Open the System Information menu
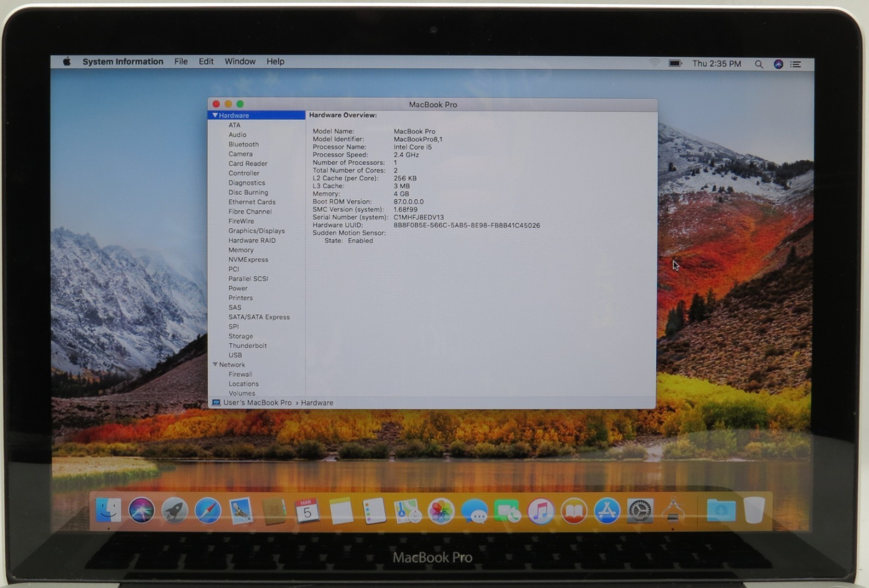 pos(123,61)
